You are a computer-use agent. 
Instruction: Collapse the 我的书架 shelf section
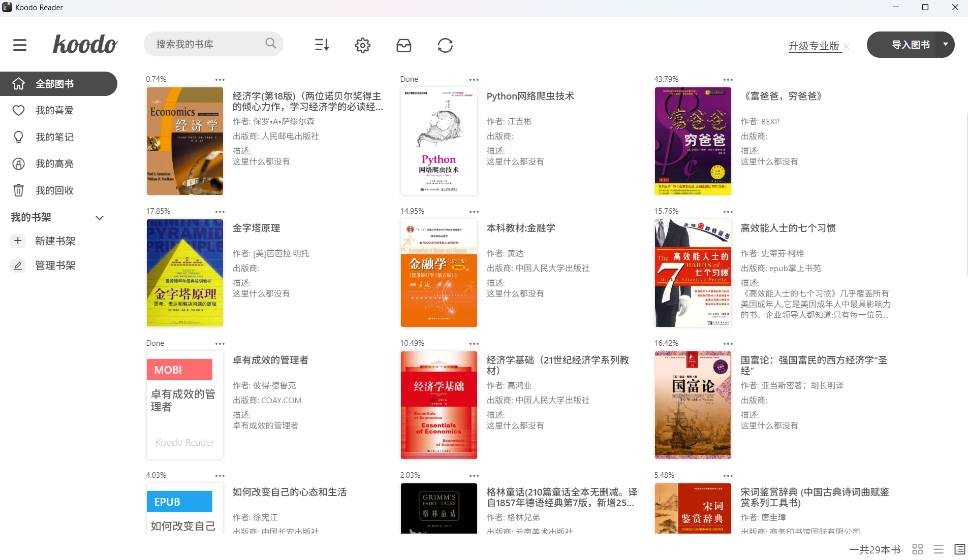pyautogui.click(x=100, y=218)
